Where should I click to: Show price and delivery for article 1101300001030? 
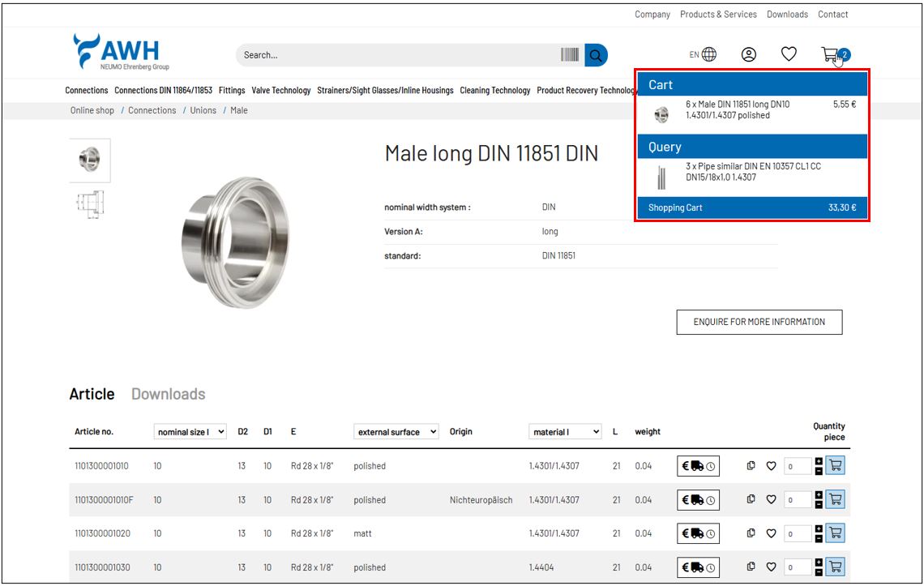698,567
